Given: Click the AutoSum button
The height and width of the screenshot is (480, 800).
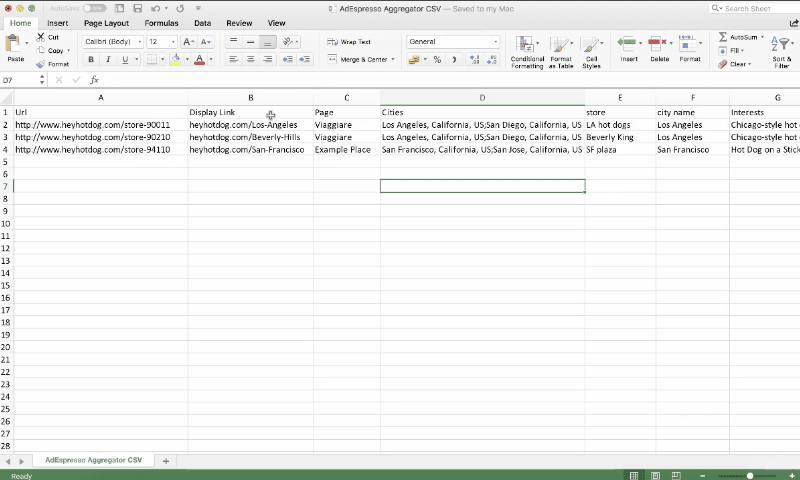Looking at the screenshot, I should pos(741,37).
